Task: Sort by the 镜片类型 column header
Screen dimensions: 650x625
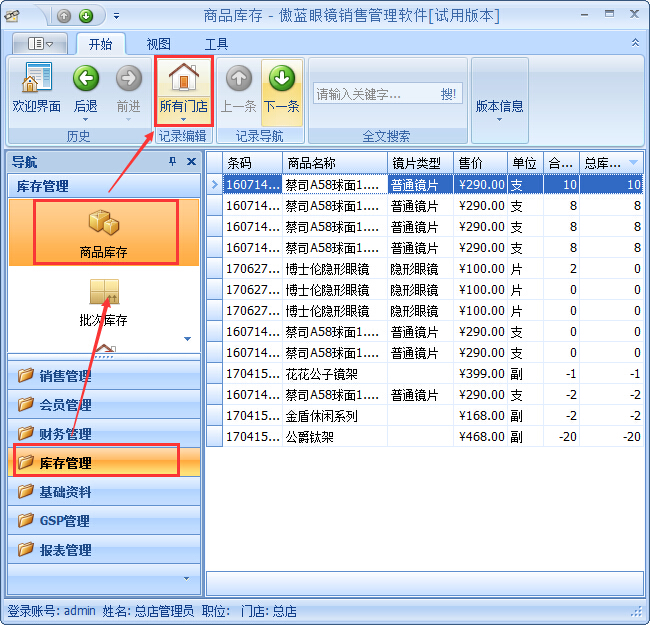Action: pos(420,163)
